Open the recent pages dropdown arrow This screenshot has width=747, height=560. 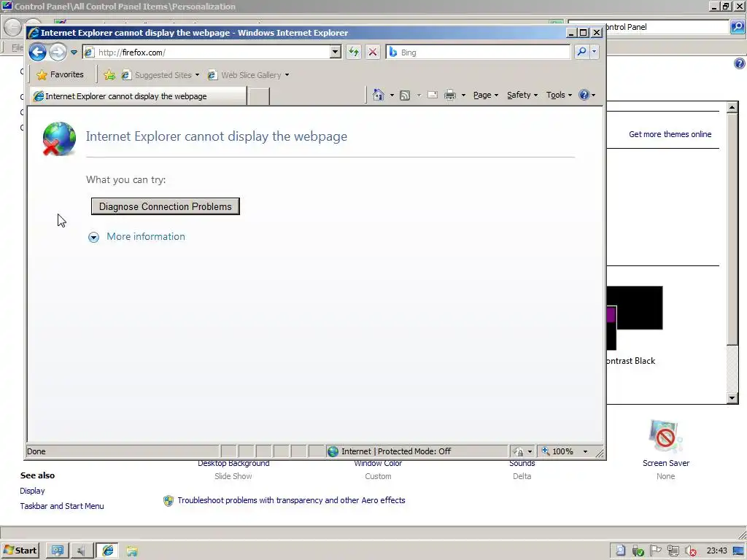(74, 52)
